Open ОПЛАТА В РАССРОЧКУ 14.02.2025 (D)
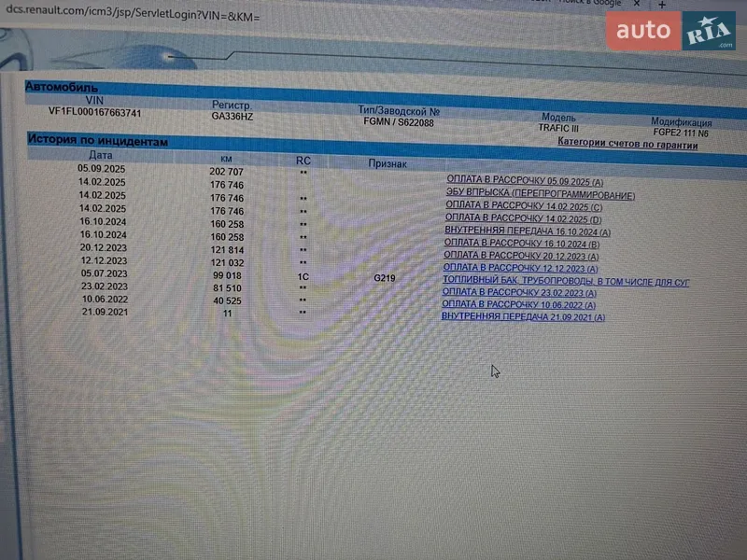Image resolution: width=747 pixels, height=560 pixels. (x=523, y=218)
